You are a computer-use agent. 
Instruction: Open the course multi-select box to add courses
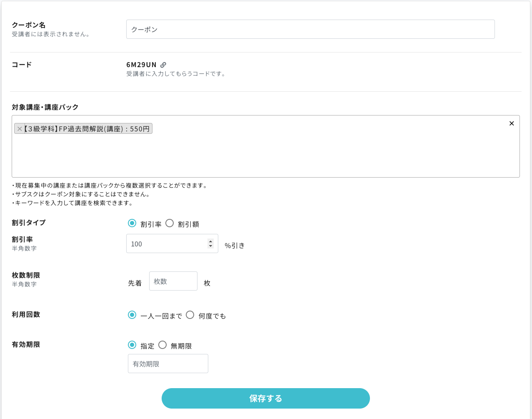tap(266, 154)
